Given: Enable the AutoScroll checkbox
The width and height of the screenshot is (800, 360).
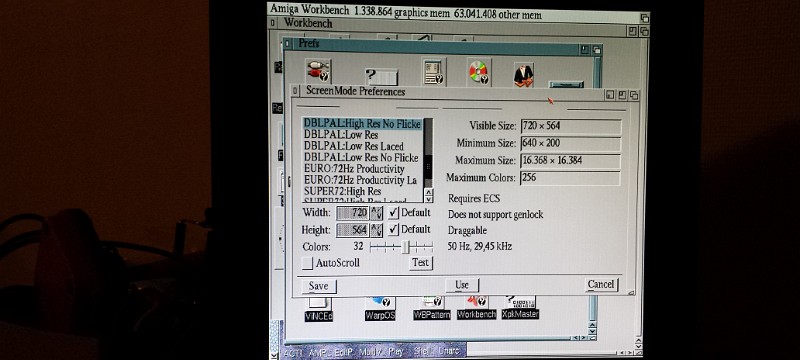Looking at the screenshot, I should point(307,263).
